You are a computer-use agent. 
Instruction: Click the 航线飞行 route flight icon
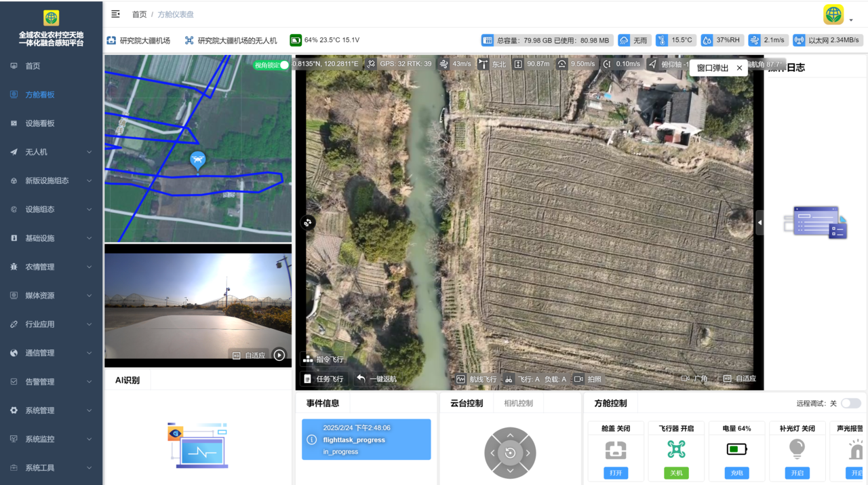[x=461, y=379]
